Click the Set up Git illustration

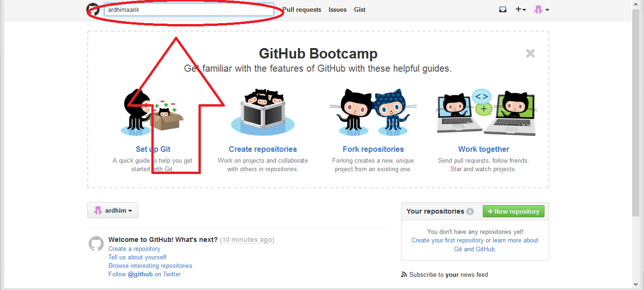coord(153,113)
